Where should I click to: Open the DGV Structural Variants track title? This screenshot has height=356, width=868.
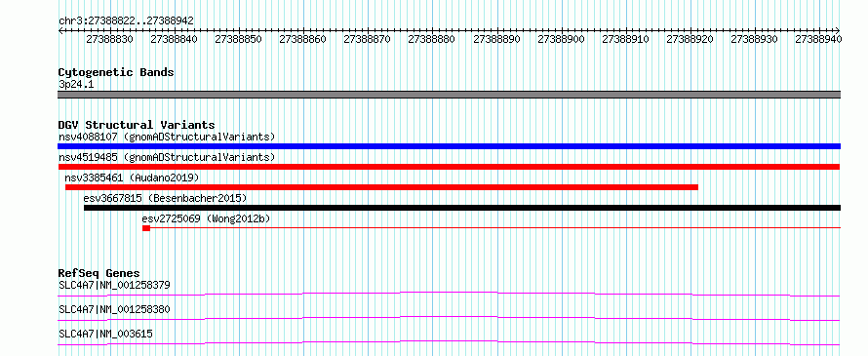click(137, 125)
